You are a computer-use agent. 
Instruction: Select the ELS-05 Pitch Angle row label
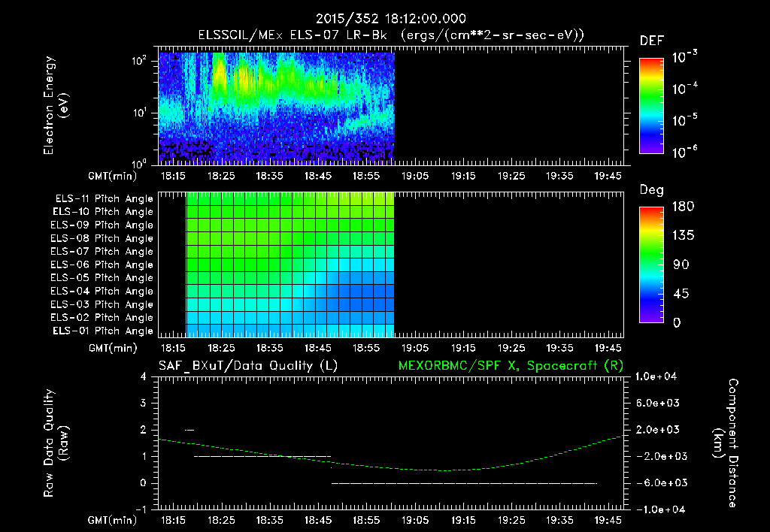(102, 278)
